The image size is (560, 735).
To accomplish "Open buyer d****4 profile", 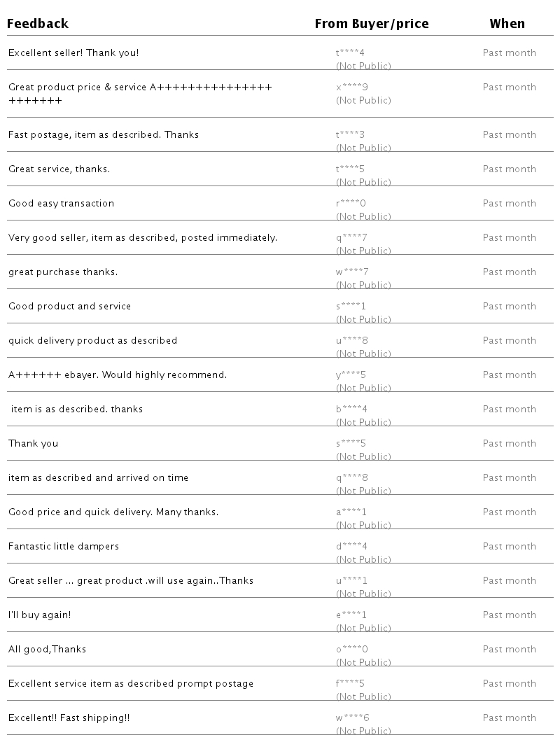I will [x=351, y=546].
